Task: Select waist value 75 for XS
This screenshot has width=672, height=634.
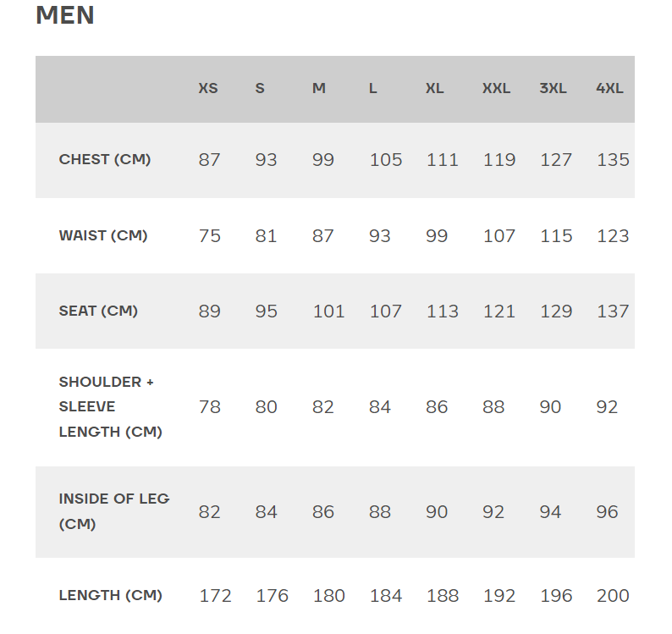Action: coord(209,236)
